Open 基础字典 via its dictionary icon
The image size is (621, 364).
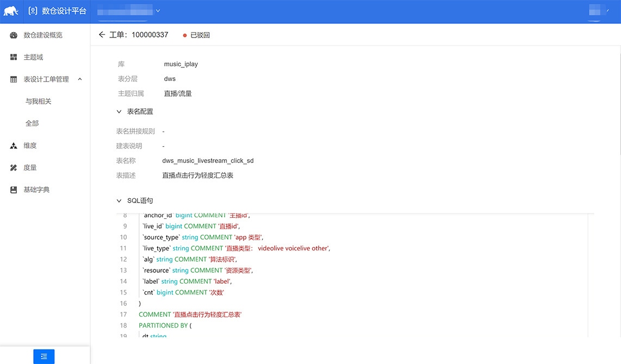14,189
